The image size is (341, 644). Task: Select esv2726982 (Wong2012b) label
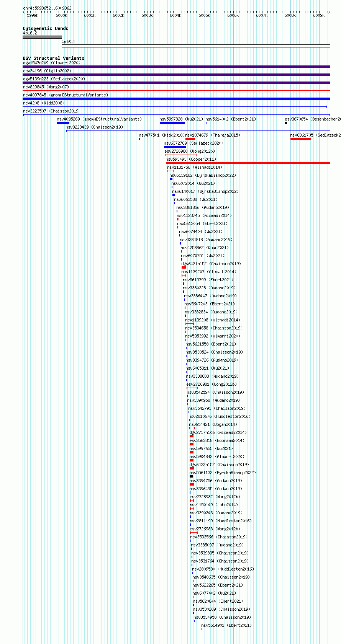tap(215, 497)
